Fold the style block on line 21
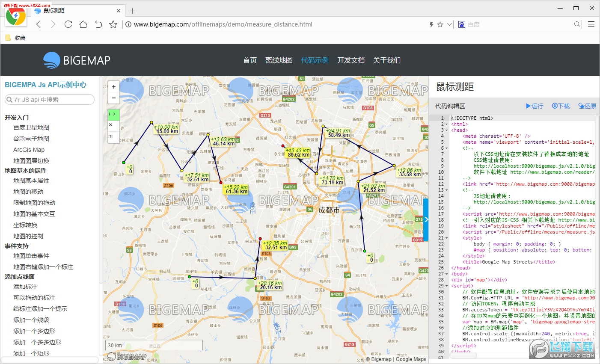600x364 pixels. [447, 238]
